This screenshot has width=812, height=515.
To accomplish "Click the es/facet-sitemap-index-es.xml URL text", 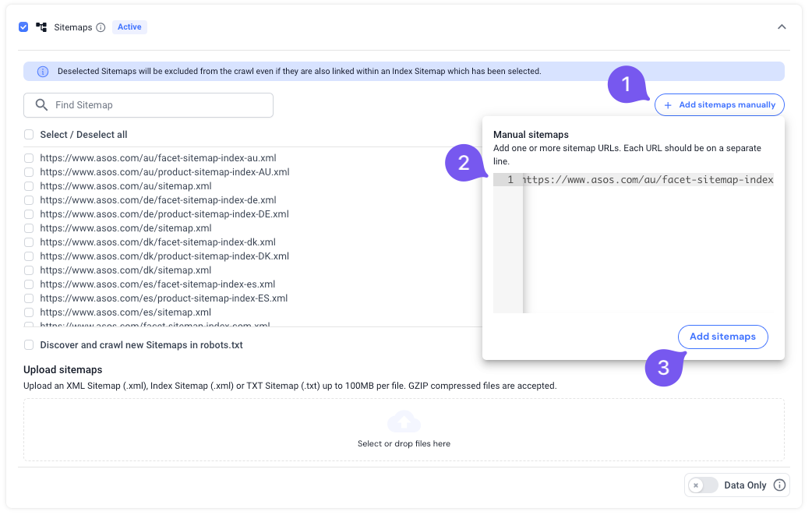I will pyautogui.click(x=157, y=284).
